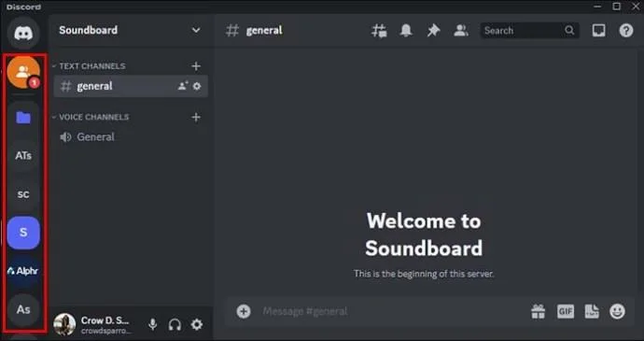The height and width of the screenshot is (341, 644).
Task: Open the Soundboard server dropdown menu
Action: click(196, 31)
